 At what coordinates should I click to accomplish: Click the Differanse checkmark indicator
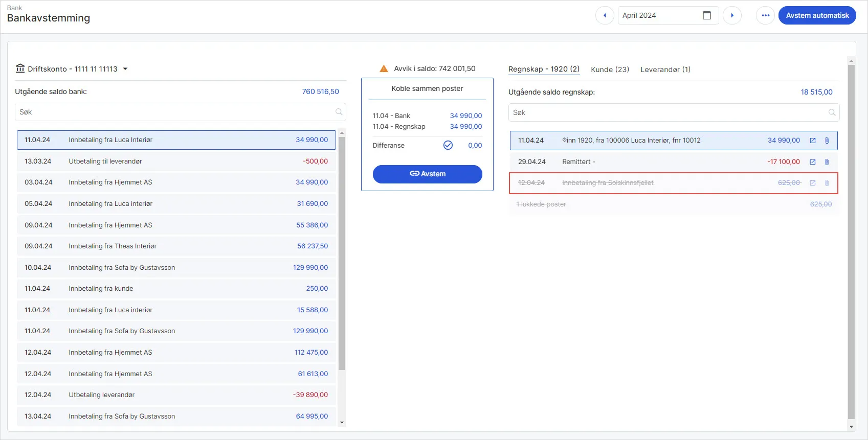tap(448, 145)
